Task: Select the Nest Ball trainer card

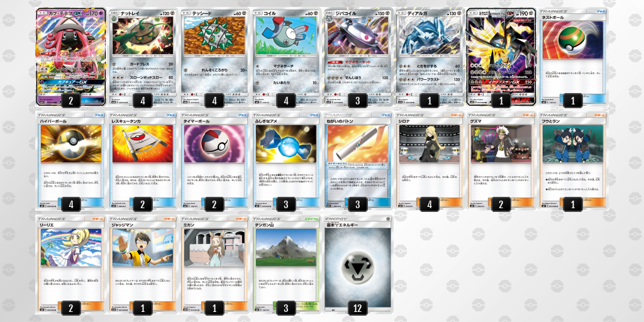Action: [x=572, y=57]
